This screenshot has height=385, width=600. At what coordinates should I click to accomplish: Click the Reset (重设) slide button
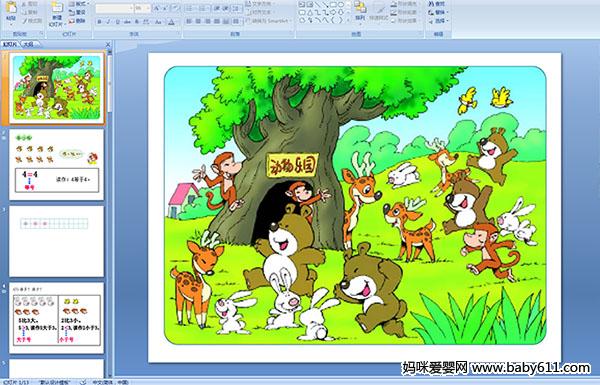[x=78, y=12]
